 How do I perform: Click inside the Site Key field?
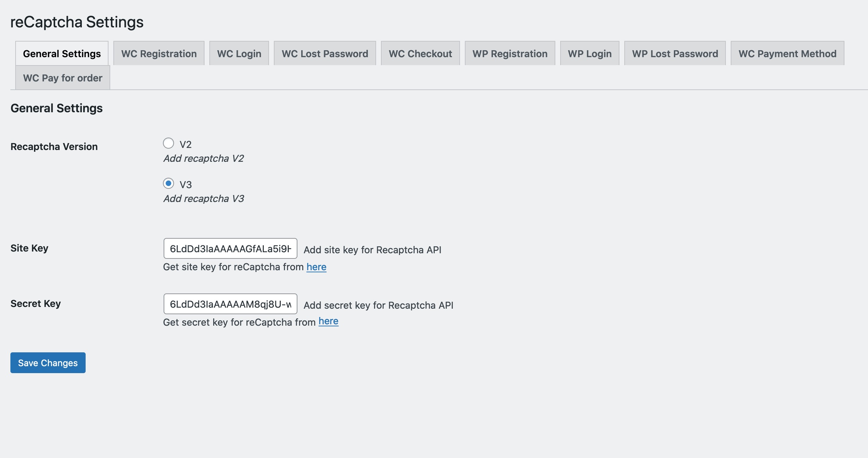pyautogui.click(x=230, y=249)
